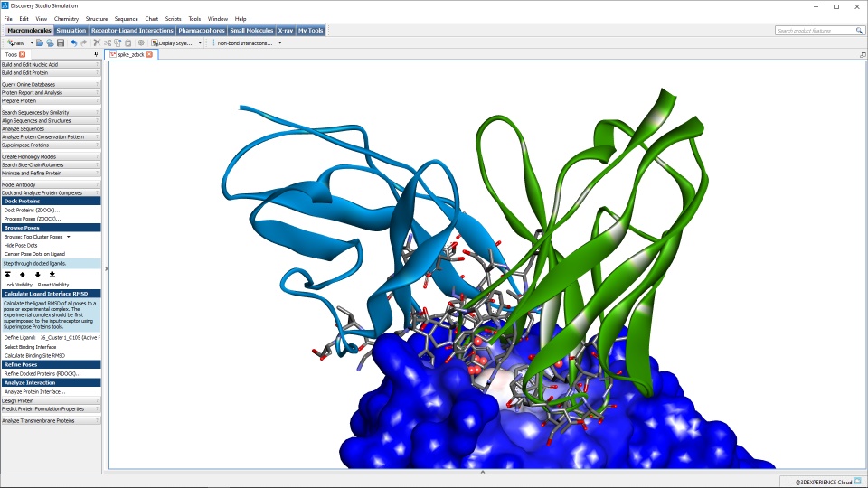Click Dock Proteins (ZDOCK) link
Screen dimensions: 868x488
pyautogui.click(x=33, y=211)
